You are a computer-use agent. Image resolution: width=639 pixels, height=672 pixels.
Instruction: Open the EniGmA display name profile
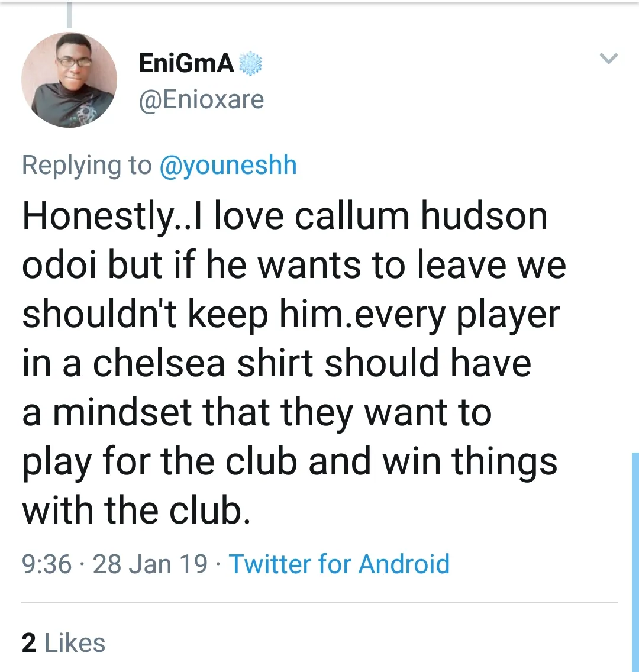186,64
